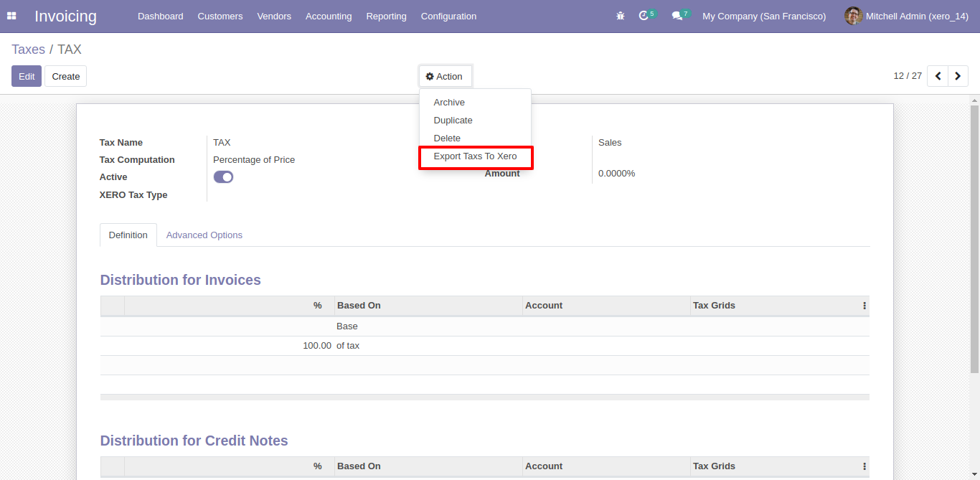980x480 pixels.
Task: Go to the previous tax record
Action: coord(938,76)
